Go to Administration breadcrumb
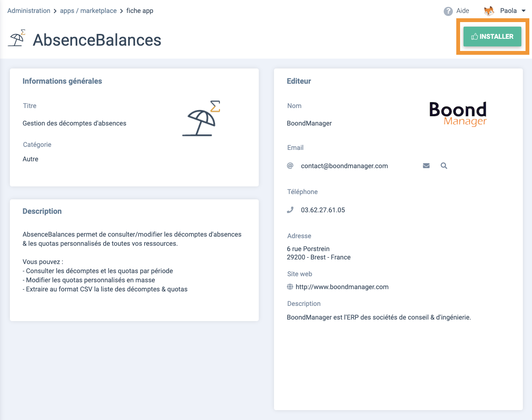Image resolution: width=532 pixels, height=420 pixels. (x=29, y=11)
